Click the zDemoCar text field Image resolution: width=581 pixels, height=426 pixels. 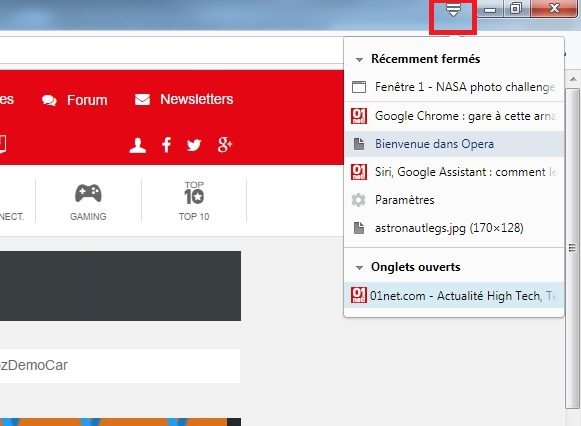(x=120, y=366)
